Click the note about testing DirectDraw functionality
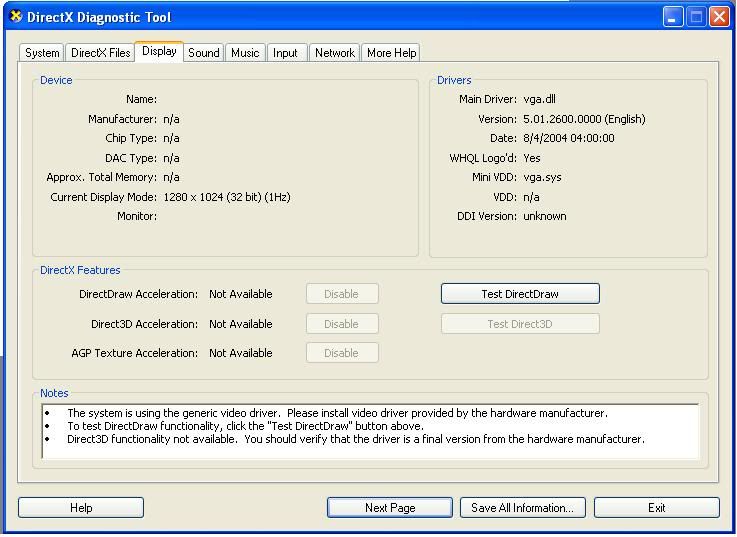The height and width of the screenshot is (537, 737). pyautogui.click(x=245, y=426)
